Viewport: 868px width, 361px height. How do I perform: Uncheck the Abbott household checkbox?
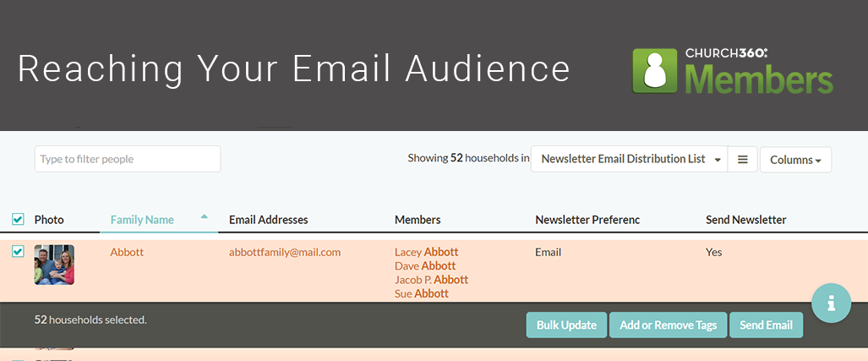tap(18, 252)
